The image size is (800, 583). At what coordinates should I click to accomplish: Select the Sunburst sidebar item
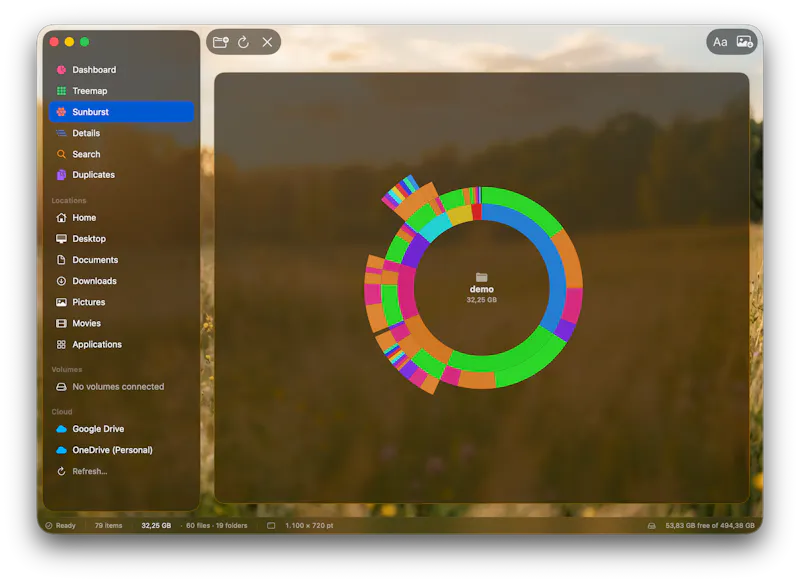(x=121, y=112)
